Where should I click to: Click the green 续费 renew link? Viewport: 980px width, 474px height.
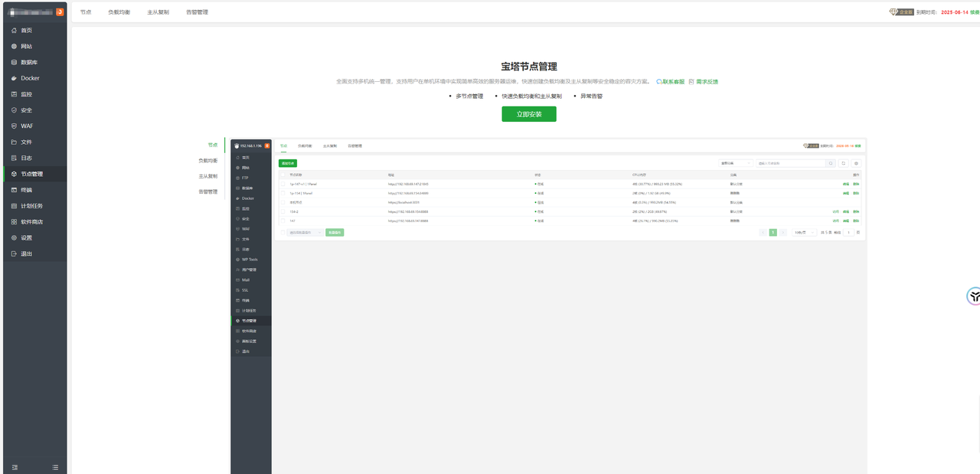[x=974, y=12]
